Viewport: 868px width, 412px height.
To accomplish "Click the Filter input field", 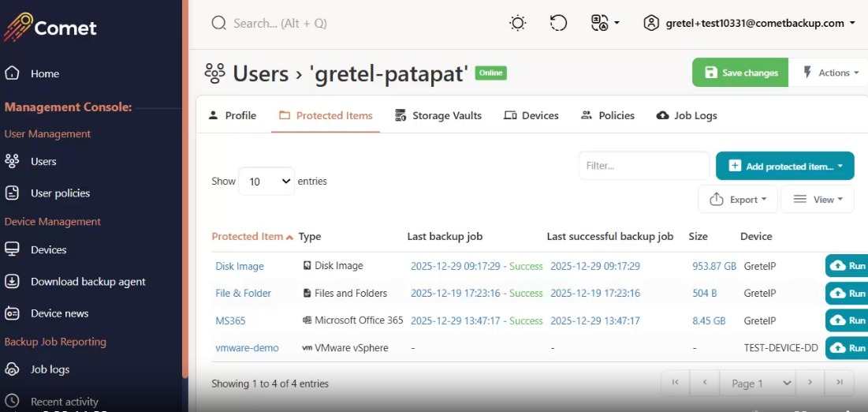I will [x=644, y=166].
